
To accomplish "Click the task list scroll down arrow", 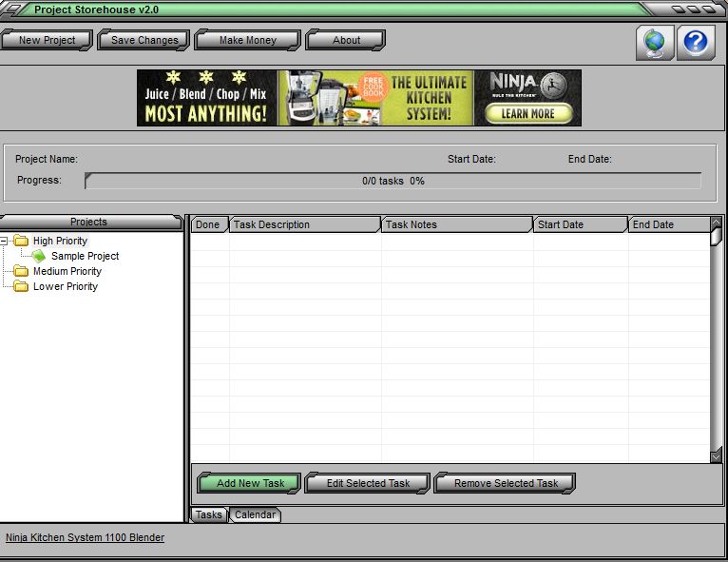I will click(x=716, y=457).
